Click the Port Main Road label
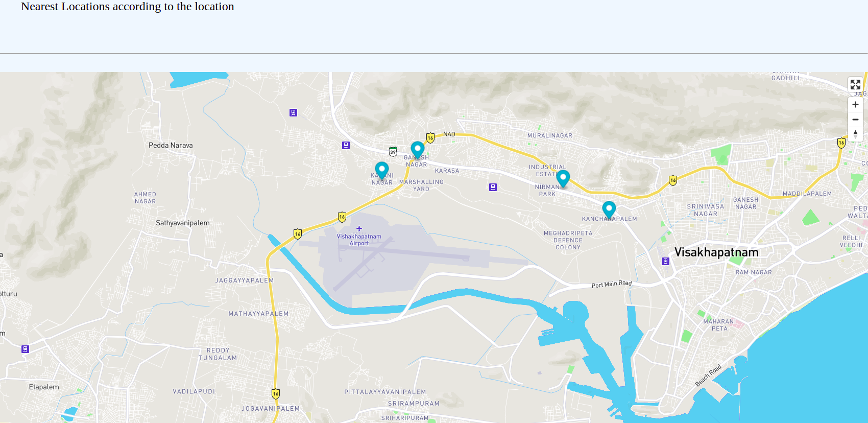The height and width of the screenshot is (423, 868). 611,284
